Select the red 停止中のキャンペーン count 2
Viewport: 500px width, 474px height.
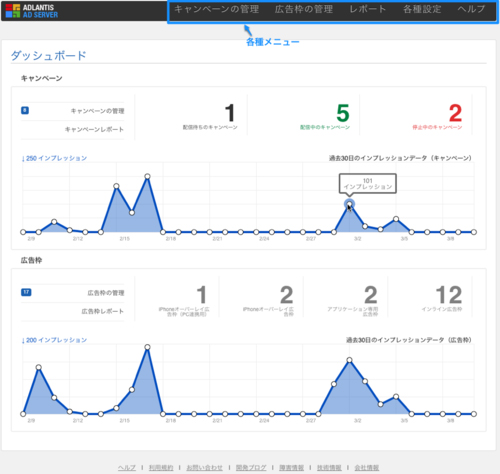coord(455,113)
